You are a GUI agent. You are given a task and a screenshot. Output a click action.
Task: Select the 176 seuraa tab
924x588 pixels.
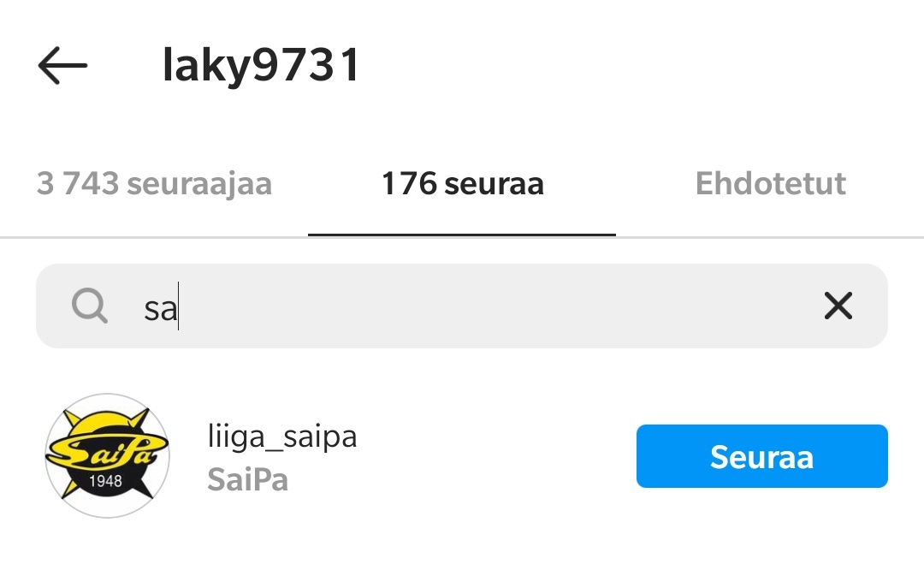pos(462,183)
